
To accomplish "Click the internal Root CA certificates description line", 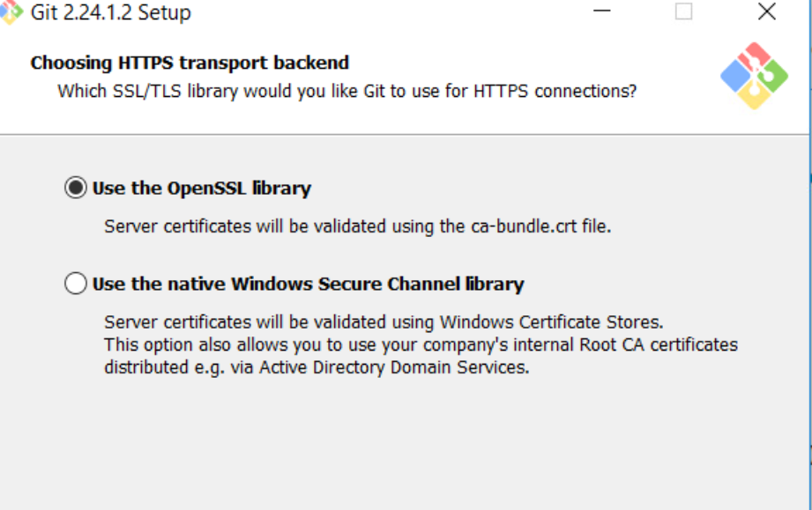I will tap(421, 344).
